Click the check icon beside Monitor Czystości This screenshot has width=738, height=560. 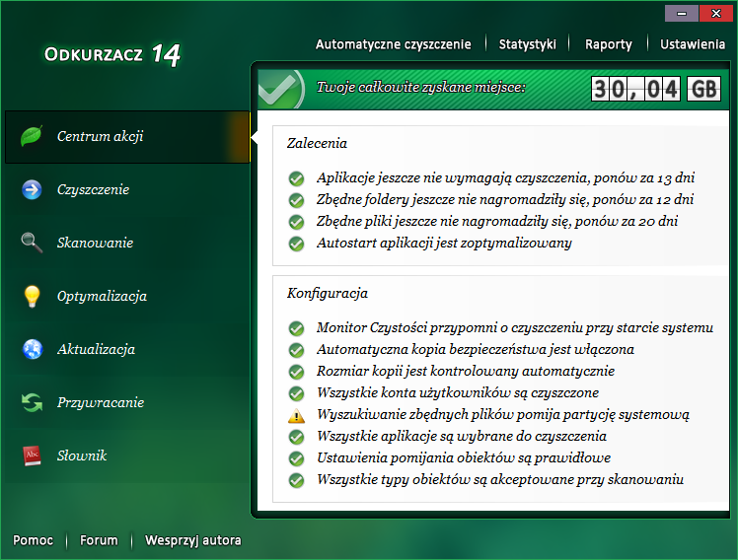coord(297,328)
